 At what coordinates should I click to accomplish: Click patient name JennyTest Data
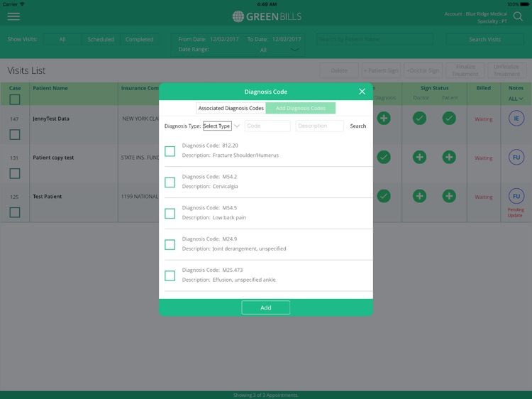[x=51, y=119]
